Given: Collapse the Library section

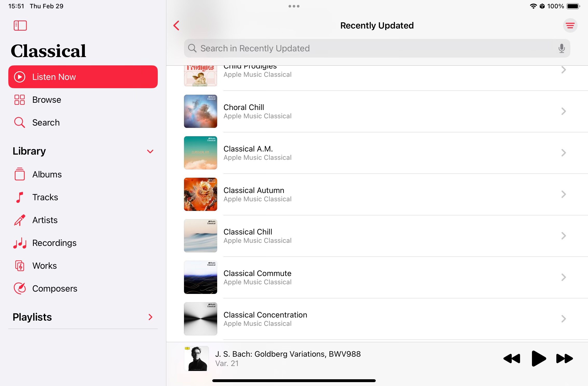Looking at the screenshot, I should (150, 151).
